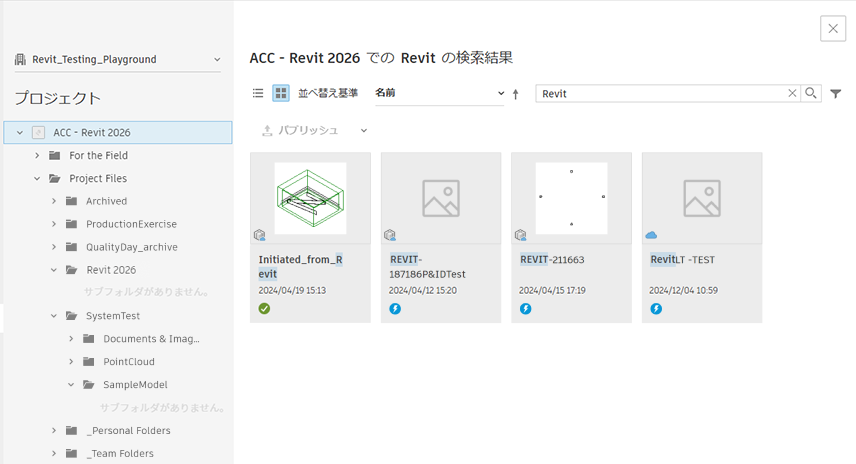
Task: Expand For the Field folder
Action: 37,156
